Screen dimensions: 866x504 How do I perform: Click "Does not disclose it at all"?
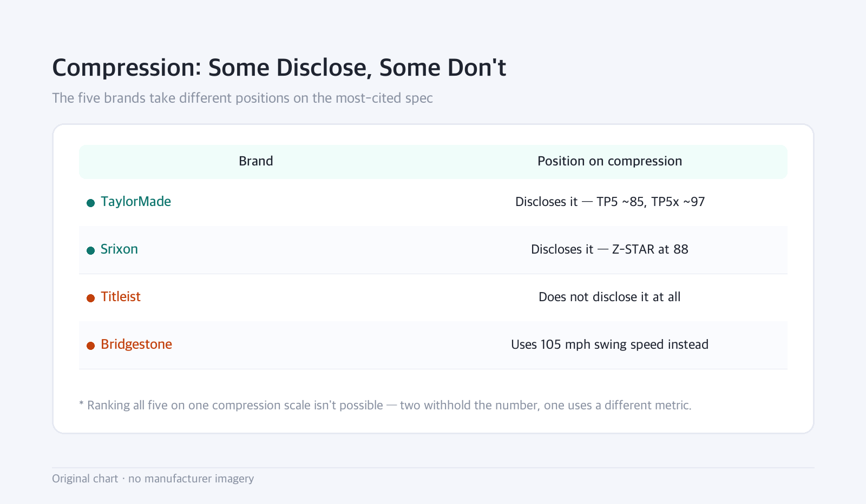(x=609, y=297)
